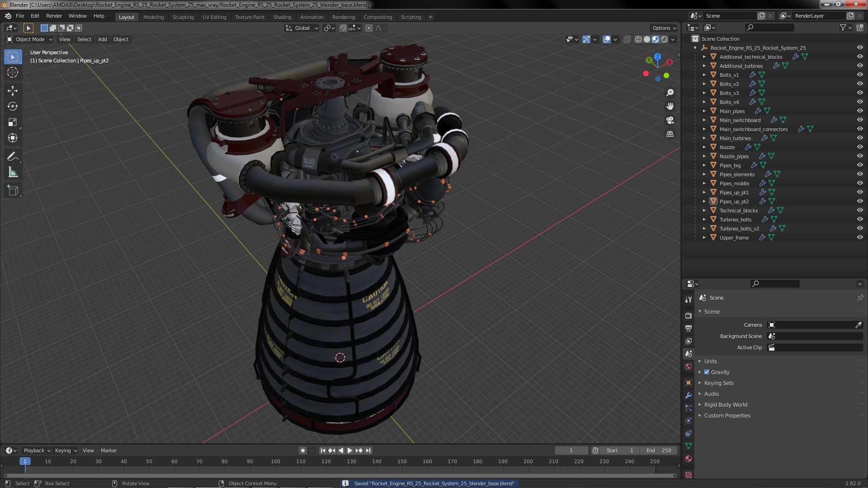Click the Options button in the viewport header

point(664,28)
